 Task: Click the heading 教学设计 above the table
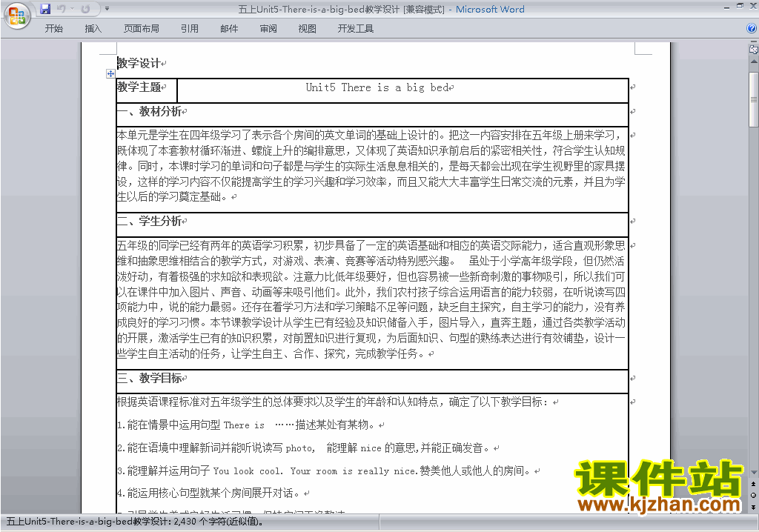pos(139,63)
